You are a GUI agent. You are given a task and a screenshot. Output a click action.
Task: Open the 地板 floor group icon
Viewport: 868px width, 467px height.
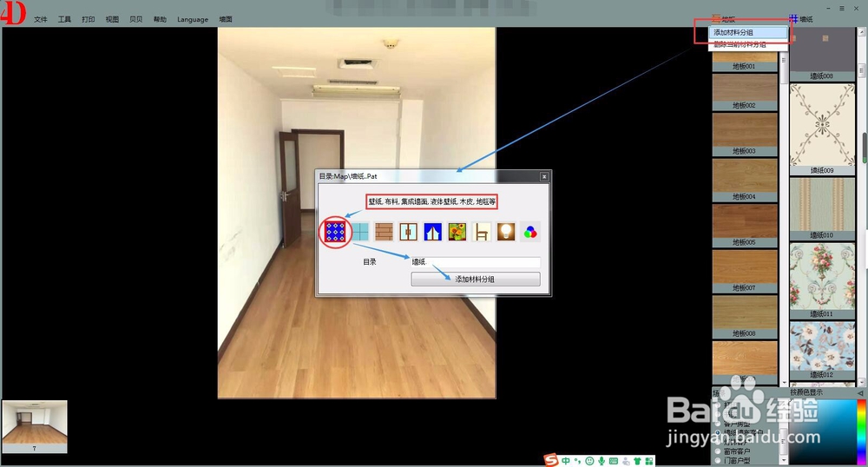click(716, 19)
